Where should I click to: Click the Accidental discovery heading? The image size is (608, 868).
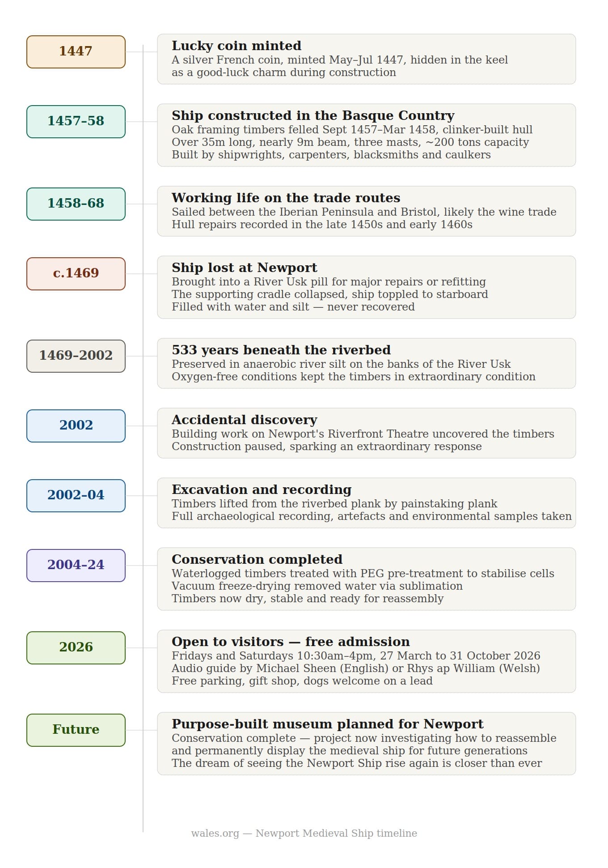[x=245, y=420]
